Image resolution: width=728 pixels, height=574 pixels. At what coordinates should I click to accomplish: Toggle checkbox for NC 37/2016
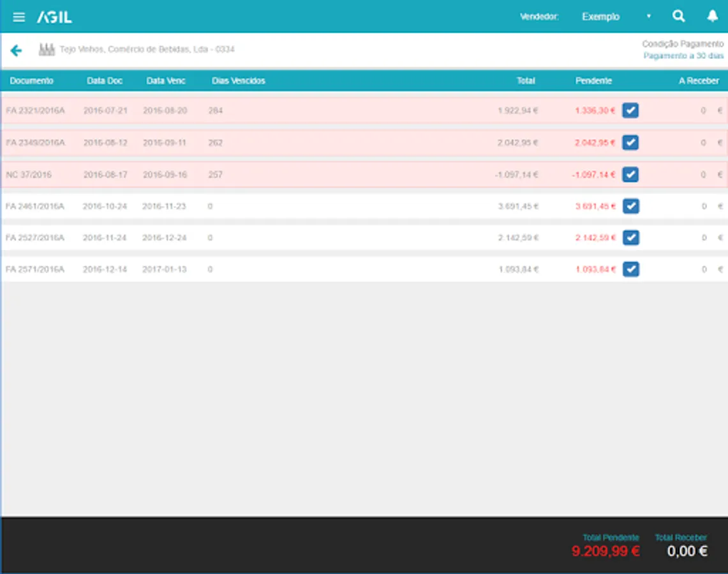[630, 175]
